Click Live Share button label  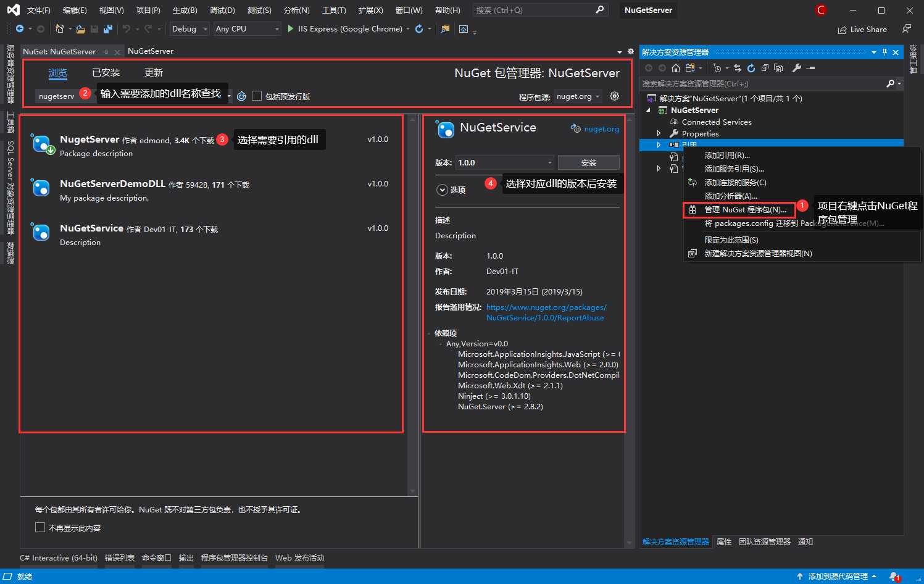(868, 30)
